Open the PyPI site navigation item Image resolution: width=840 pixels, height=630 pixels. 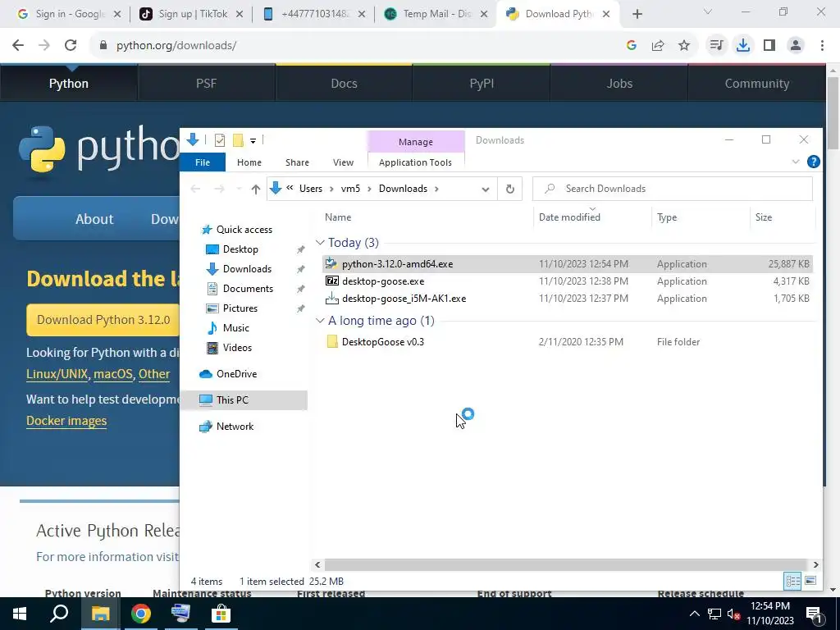tap(482, 84)
